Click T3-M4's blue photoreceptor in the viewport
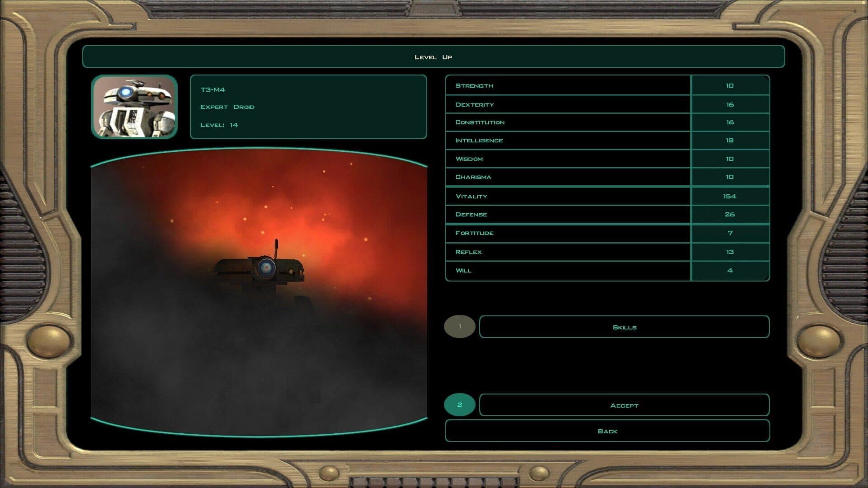This screenshot has height=488, width=868. [x=266, y=267]
